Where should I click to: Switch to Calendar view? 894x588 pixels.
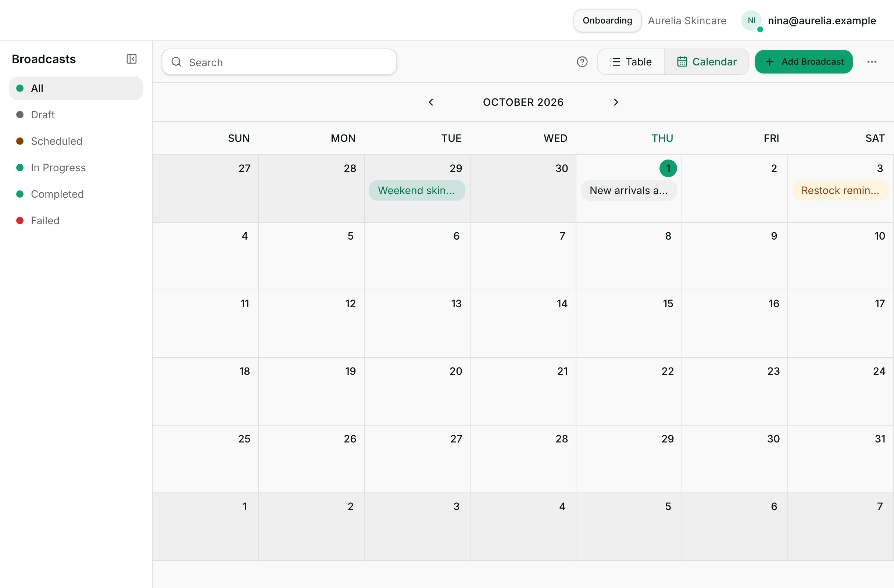(707, 62)
